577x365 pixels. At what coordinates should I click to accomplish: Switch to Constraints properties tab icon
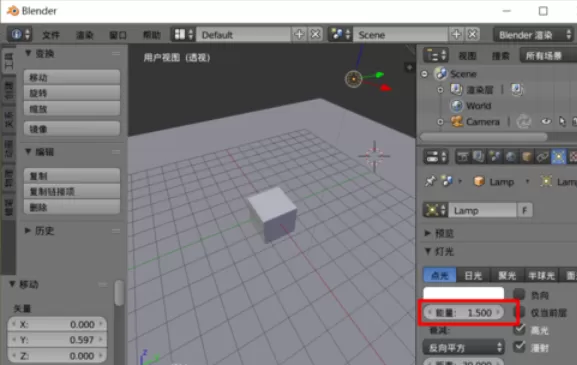(x=542, y=157)
